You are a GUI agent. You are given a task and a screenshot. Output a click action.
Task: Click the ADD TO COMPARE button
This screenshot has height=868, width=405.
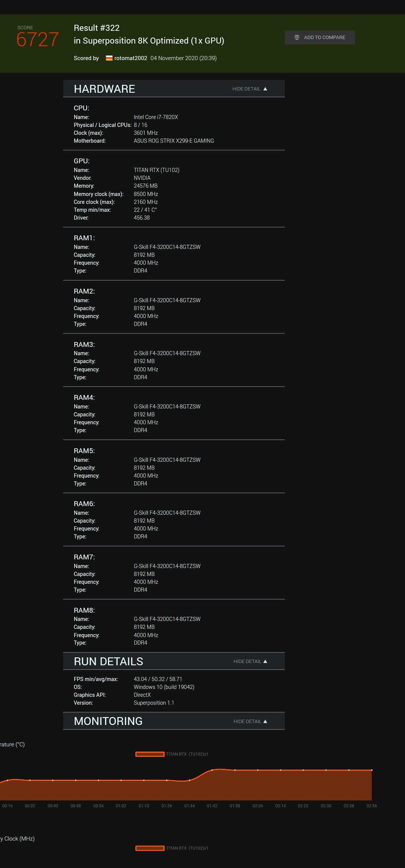(x=320, y=37)
